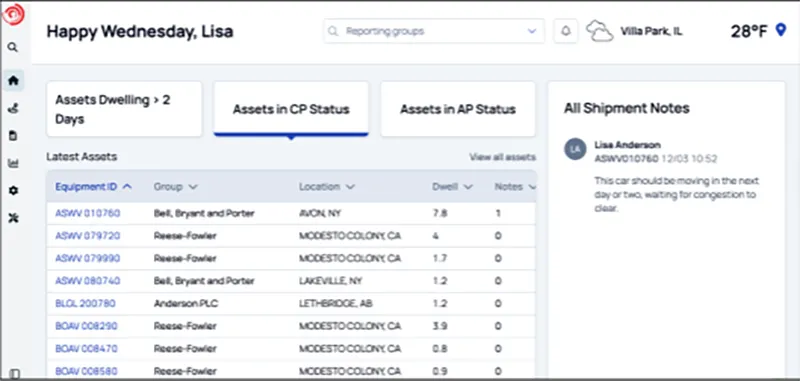Open the tracking icon below Home
This screenshot has width=800, height=381.
pyautogui.click(x=13, y=108)
